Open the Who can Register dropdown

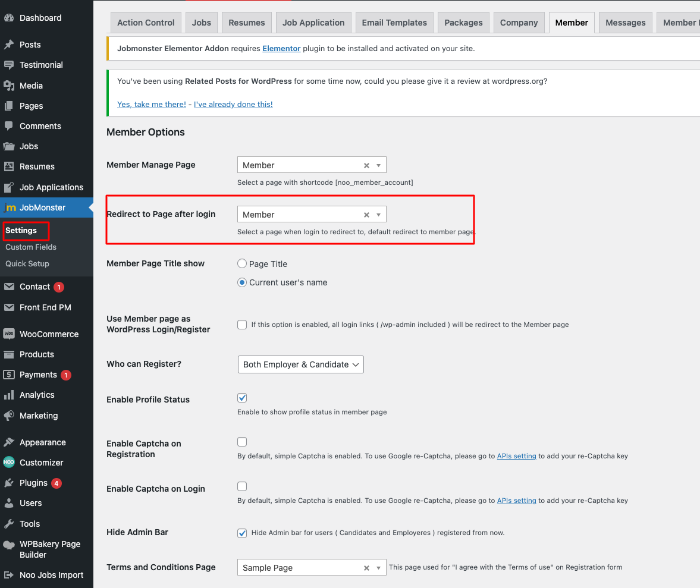[301, 364]
